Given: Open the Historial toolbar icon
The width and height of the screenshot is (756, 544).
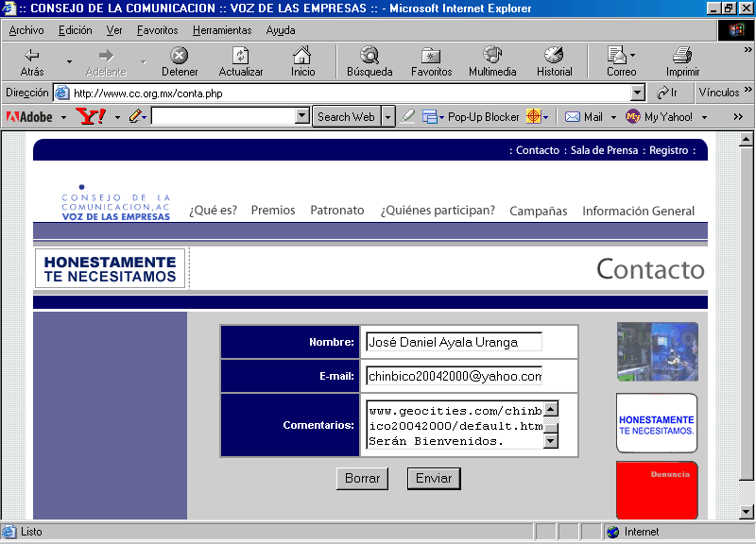Looking at the screenshot, I should click(554, 56).
